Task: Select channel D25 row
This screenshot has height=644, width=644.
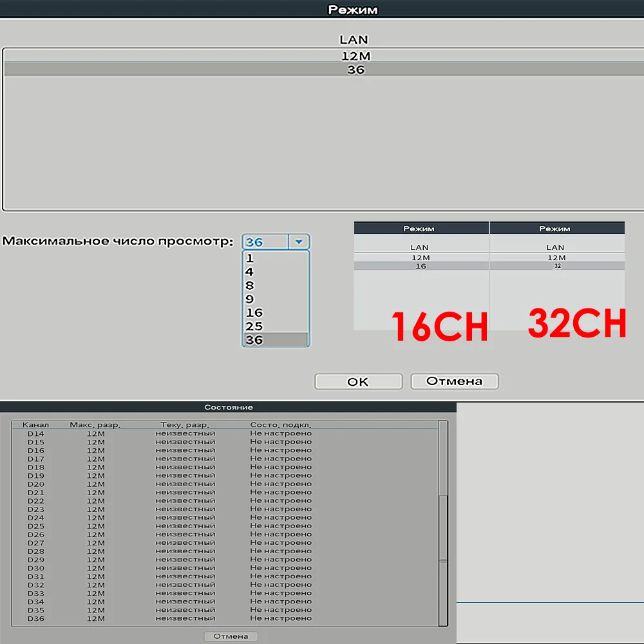Action: tap(225, 526)
